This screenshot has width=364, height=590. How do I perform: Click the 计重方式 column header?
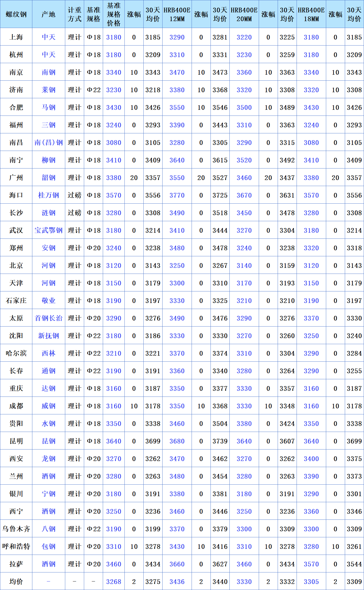coord(74,14)
